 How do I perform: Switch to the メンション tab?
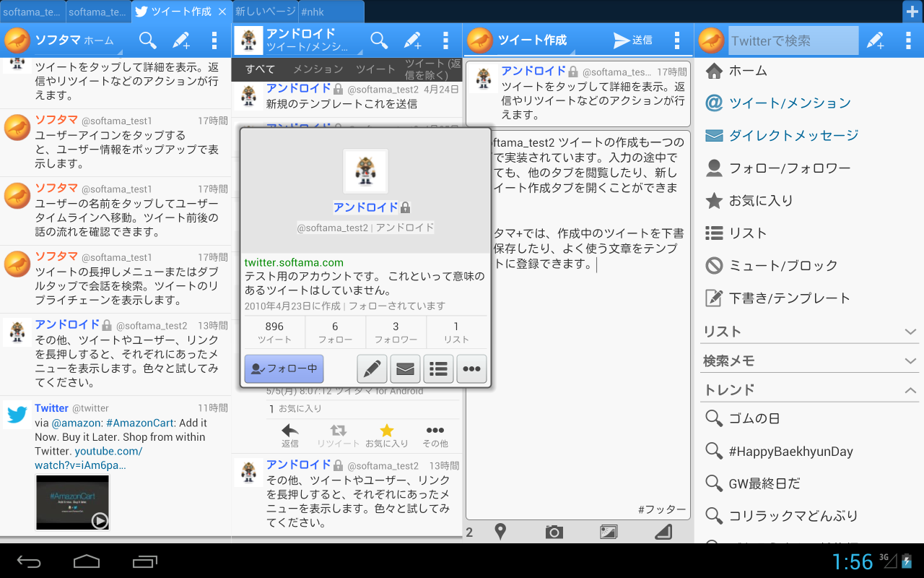318,69
